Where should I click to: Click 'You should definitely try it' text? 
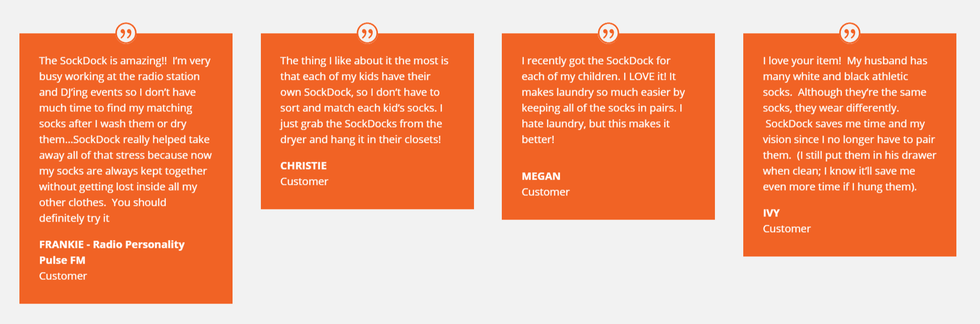(102, 211)
